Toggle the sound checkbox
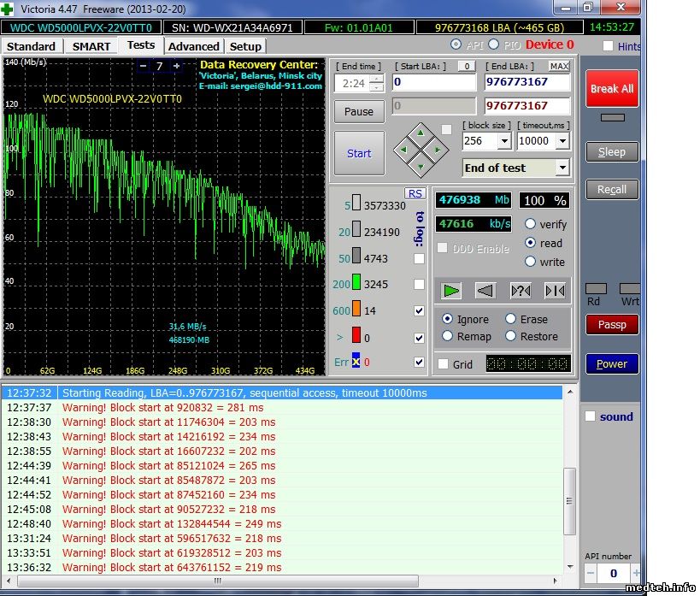Image resolution: width=700 pixels, height=596 pixels. pyautogui.click(x=590, y=416)
